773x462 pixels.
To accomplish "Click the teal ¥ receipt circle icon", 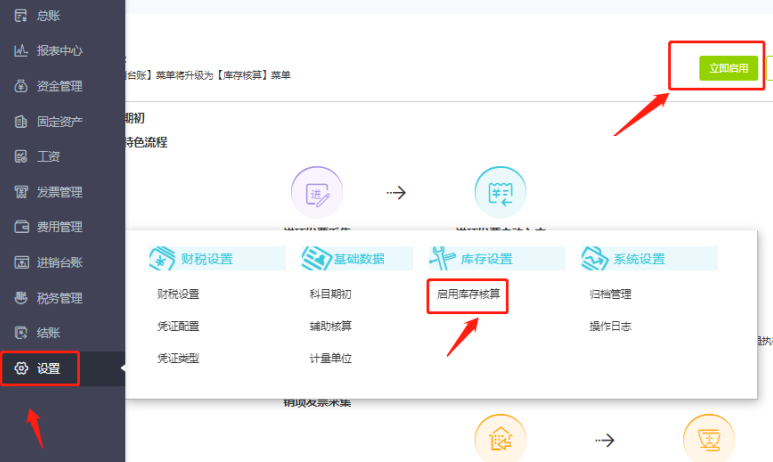I will (x=500, y=192).
